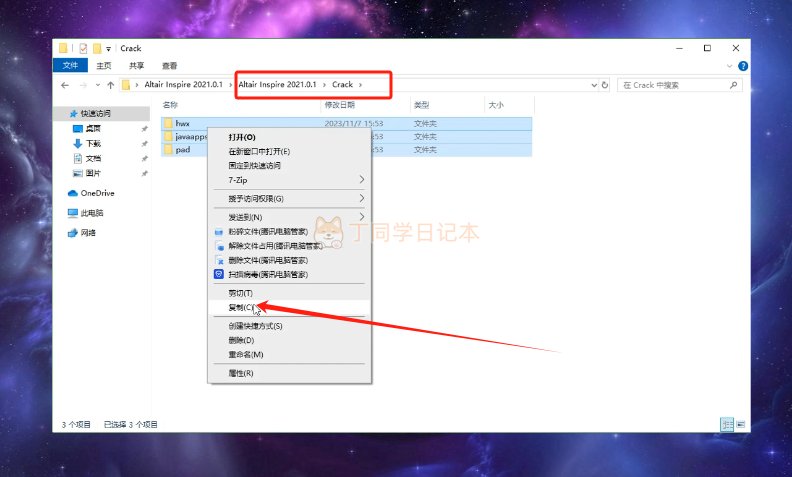Choose 属性(R) from context menu
The height and width of the screenshot is (477, 792).
tap(289, 373)
